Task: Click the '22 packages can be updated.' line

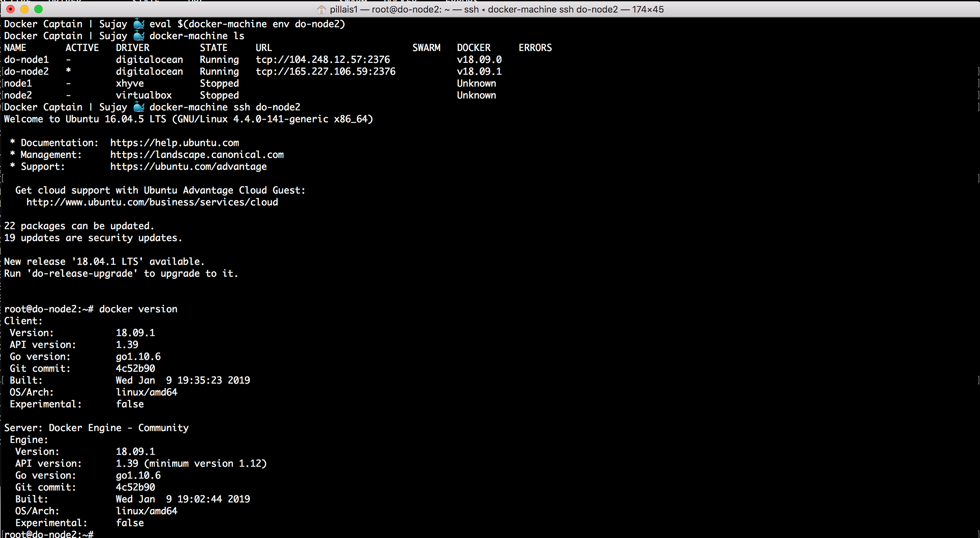Action: 79,226
